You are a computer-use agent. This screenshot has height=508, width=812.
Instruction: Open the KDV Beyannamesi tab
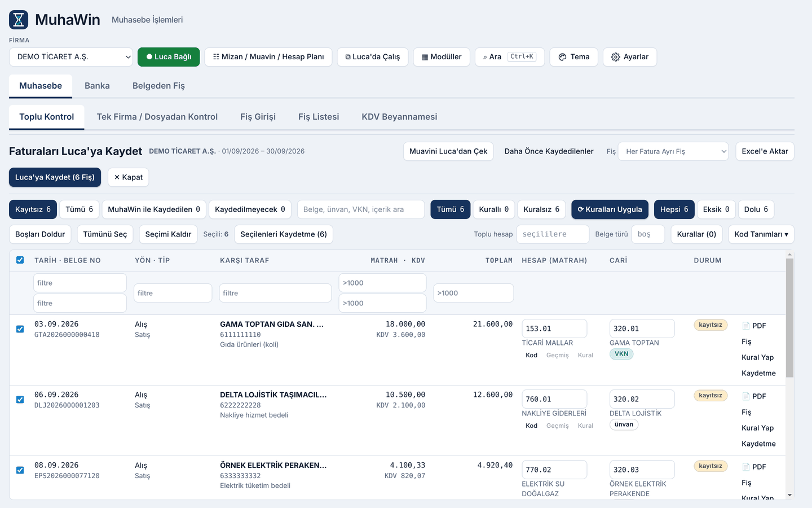pos(399,117)
